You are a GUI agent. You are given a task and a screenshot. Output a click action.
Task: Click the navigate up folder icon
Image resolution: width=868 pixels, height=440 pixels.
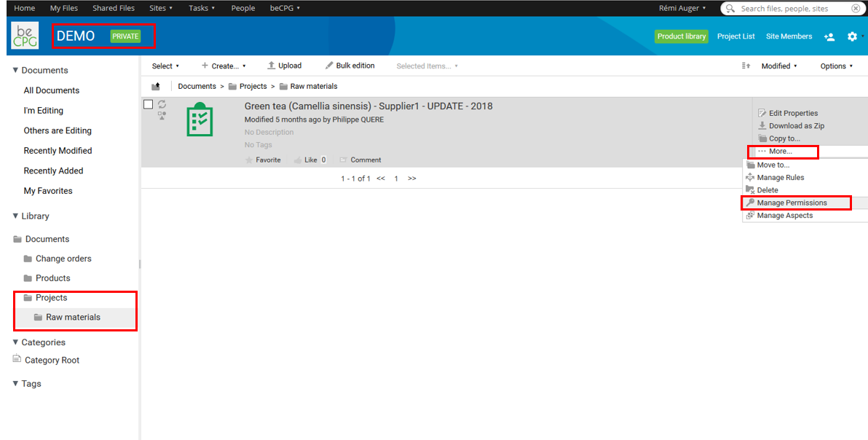point(156,87)
